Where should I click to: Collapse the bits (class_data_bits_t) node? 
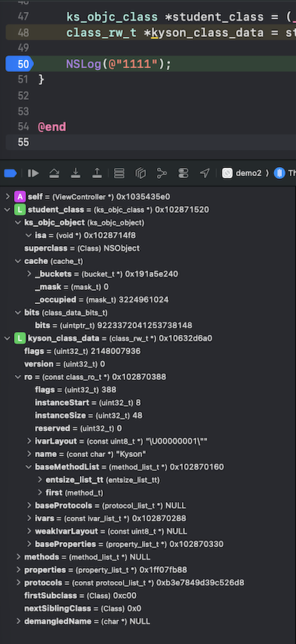point(18,313)
